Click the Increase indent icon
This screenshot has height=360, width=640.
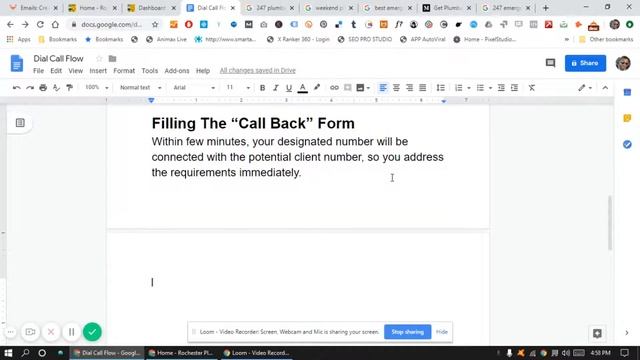coord(514,88)
